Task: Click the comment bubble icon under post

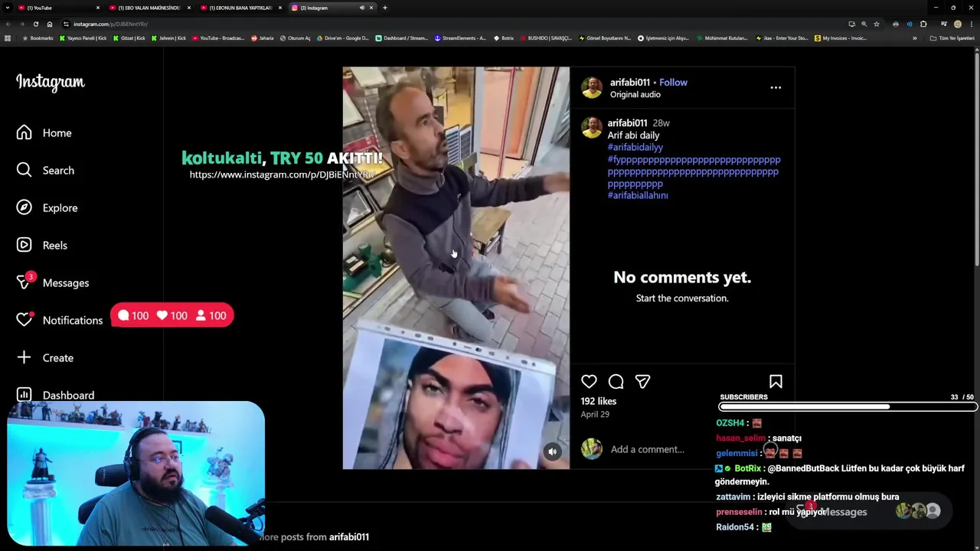Action: 616,381
